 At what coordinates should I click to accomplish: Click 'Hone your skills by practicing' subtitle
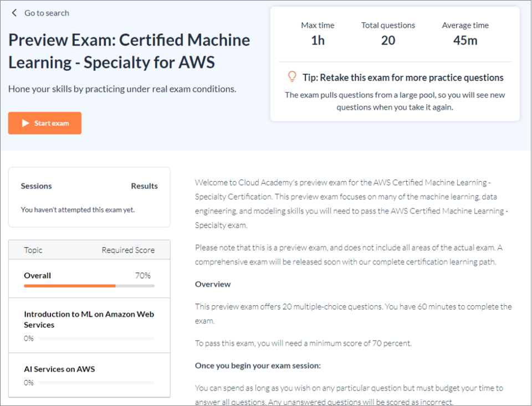click(x=122, y=89)
